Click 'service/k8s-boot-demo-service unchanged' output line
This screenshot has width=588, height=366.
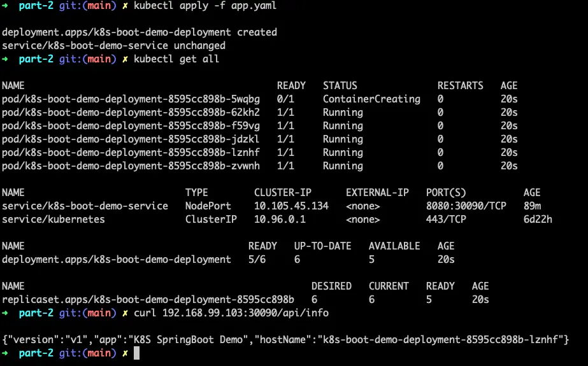pos(113,46)
